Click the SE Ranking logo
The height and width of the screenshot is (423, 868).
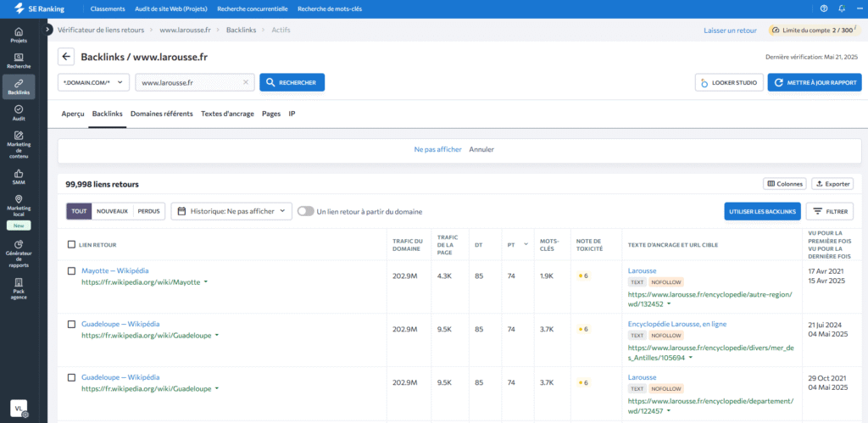coord(39,8)
